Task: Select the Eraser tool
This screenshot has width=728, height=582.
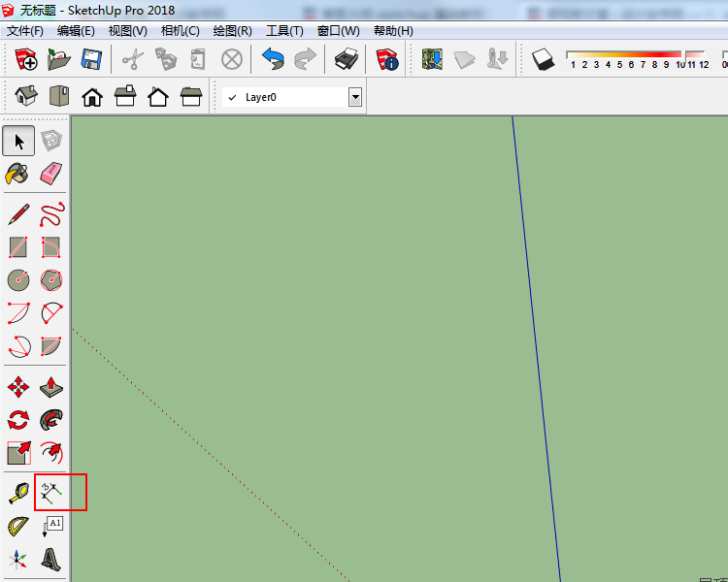Action: tap(51, 174)
